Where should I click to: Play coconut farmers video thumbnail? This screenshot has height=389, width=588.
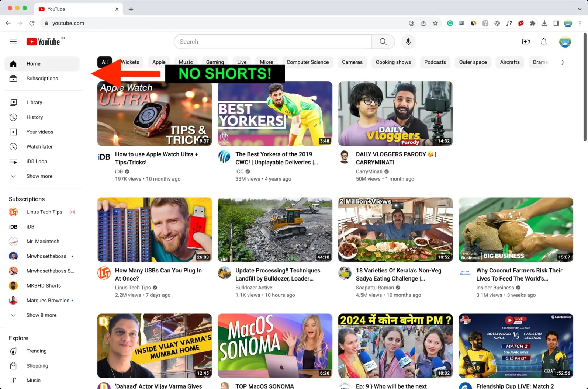click(516, 230)
